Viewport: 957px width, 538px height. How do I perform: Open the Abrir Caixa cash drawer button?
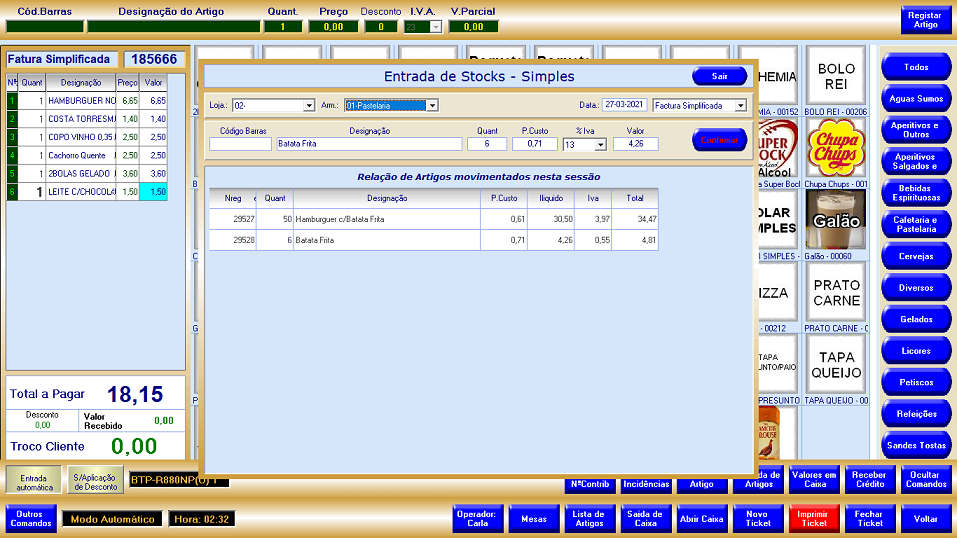point(701,520)
